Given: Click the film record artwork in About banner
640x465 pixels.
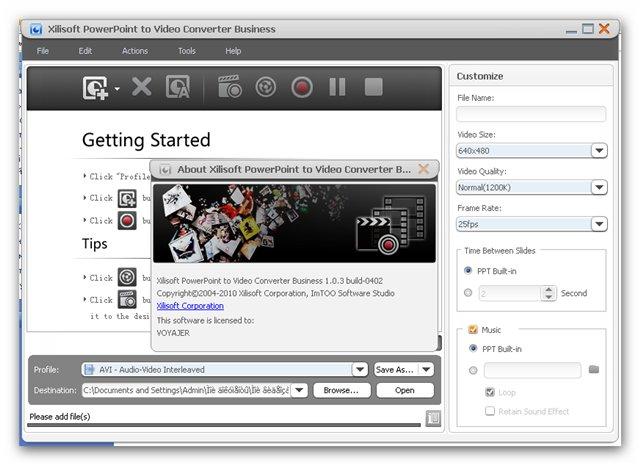Looking at the screenshot, I should tap(391, 225).
